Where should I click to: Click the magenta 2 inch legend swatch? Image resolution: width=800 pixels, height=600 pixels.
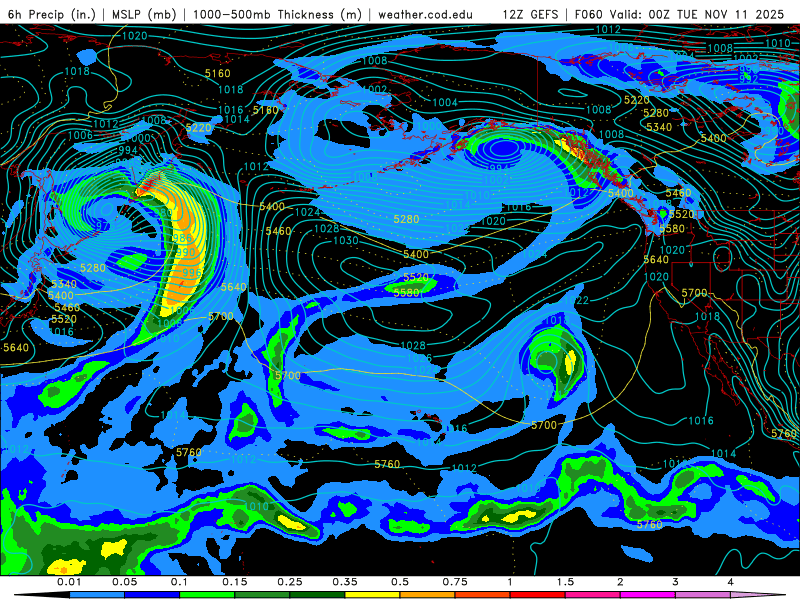(648, 595)
